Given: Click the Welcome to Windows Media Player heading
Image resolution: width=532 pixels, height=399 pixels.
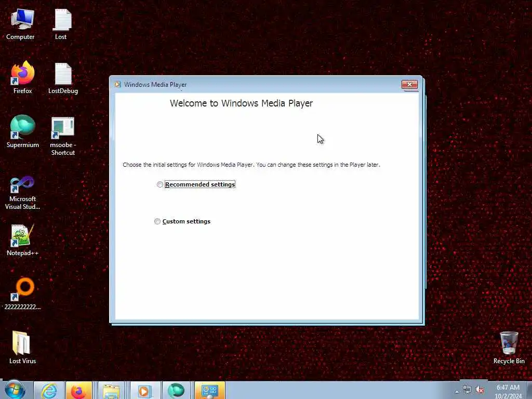Looking at the screenshot, I should (x=241, y=103).
